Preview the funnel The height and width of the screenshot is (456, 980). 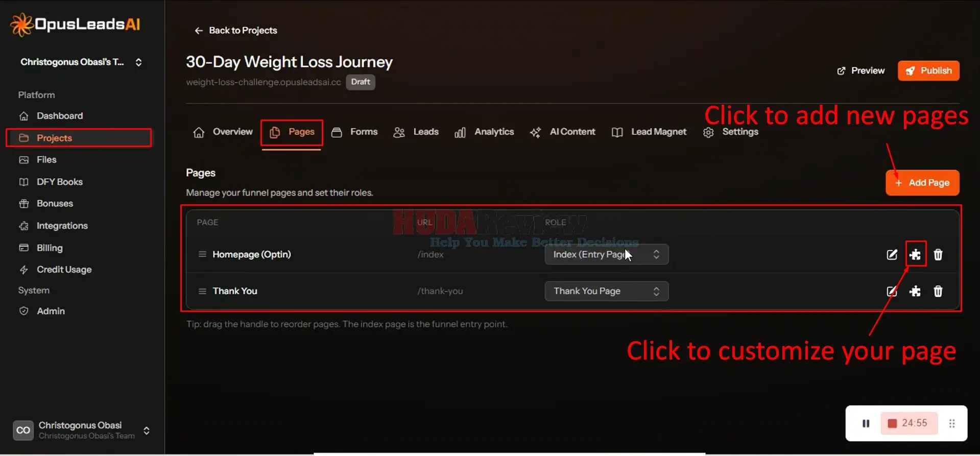[x=861, y=70]
